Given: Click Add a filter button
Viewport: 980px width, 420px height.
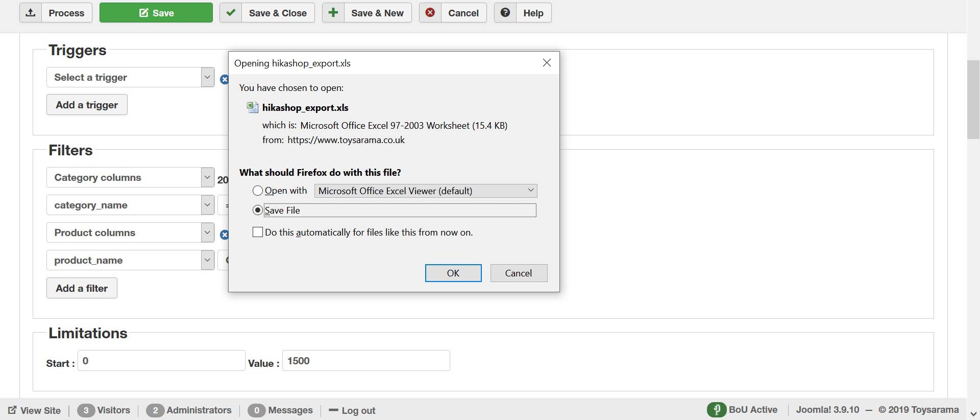Looking at the screenshot, I should pos(82,288).
